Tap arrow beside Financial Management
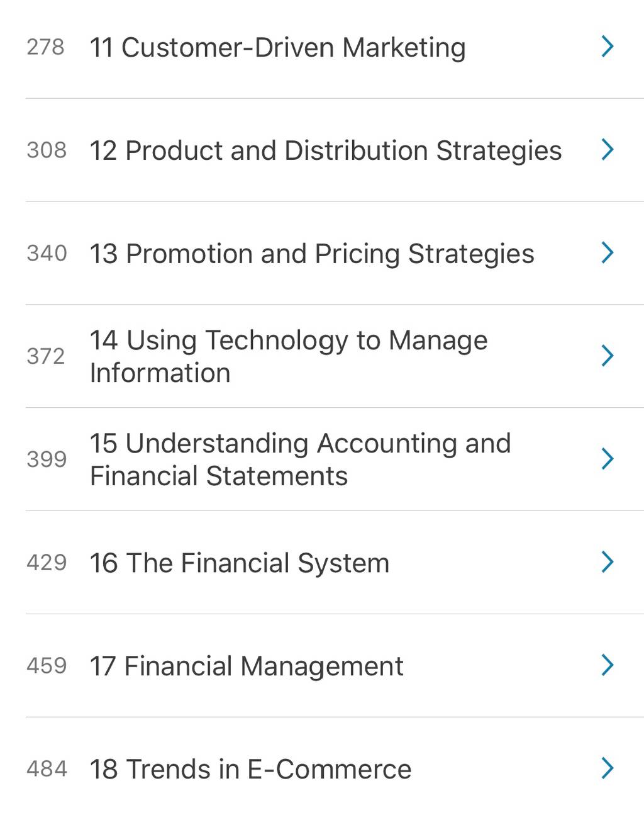 click(x=607, y=665)
